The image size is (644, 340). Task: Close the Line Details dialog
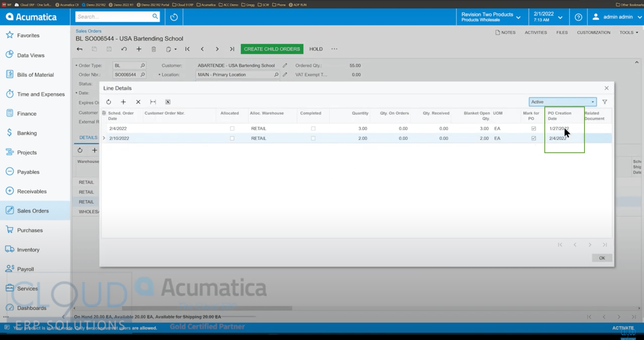point(607,88)
